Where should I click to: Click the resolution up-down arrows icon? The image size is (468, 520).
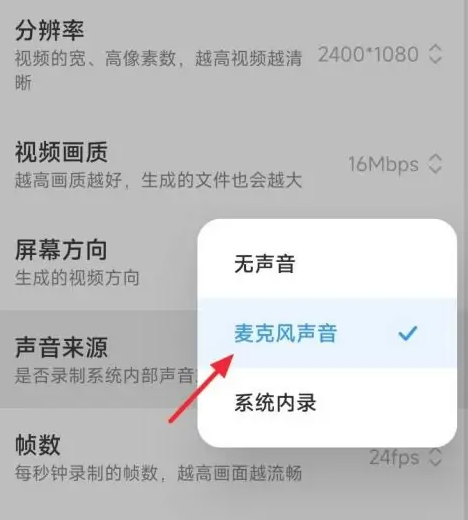tap(435, 54)
